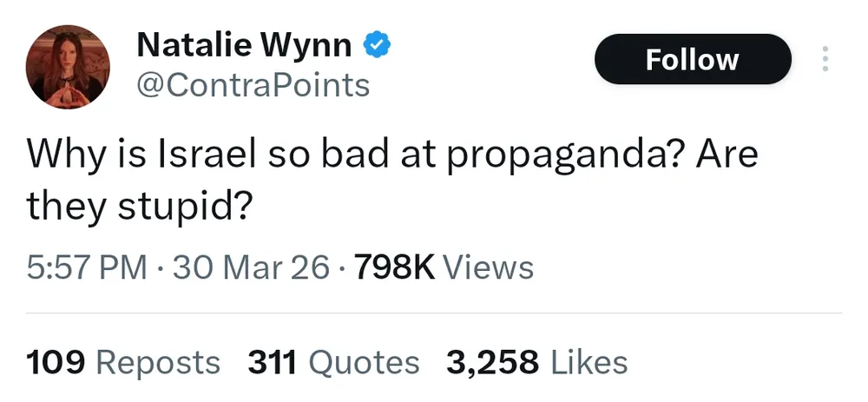Screen dimensions: 868x402
Task: Open the 109 Reposts list
Action: pos(123,362)
